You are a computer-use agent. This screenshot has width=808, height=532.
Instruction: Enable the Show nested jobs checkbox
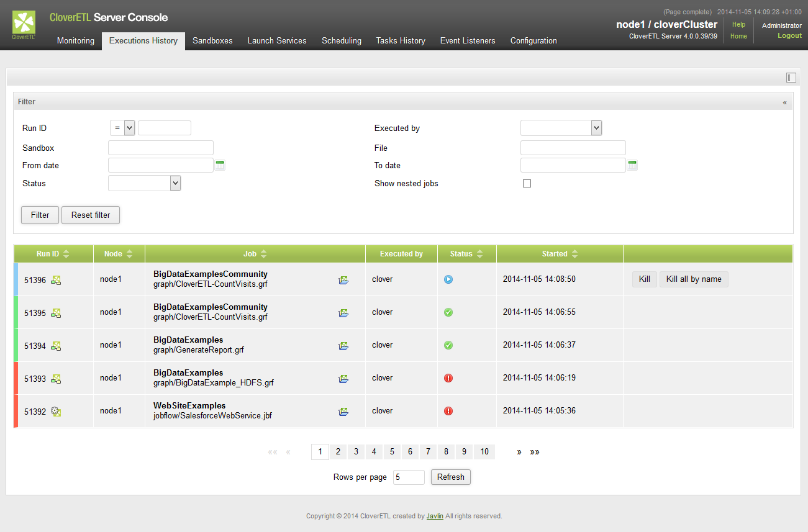click(x=527, y=184)
